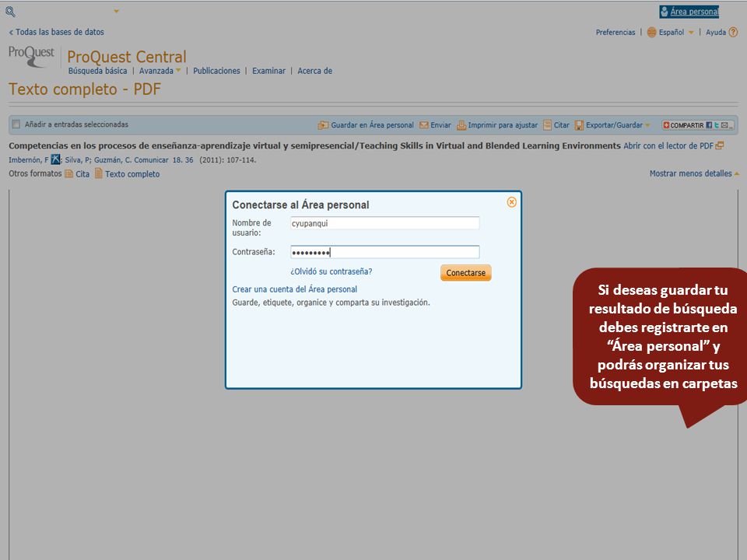Image resolution: width=747 pixels, height=560 pixels.
Task: Click the Contraseña password field
Action: point(385,252)
